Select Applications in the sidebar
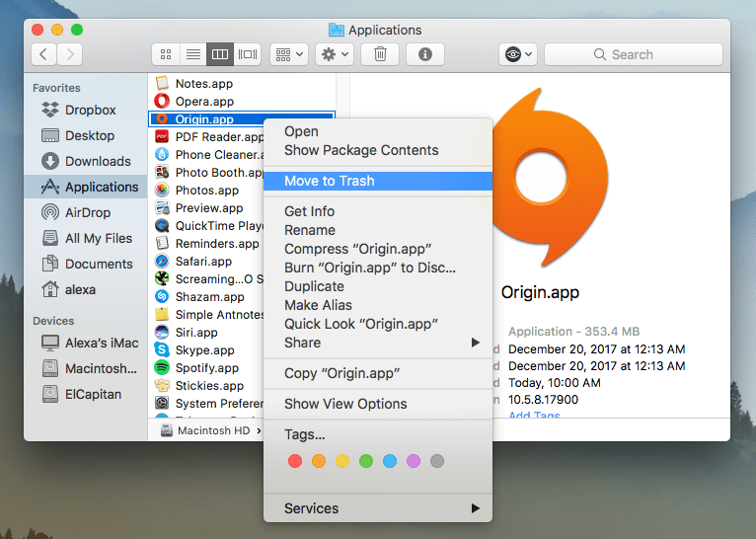756x539 pixels. (85, 187)
